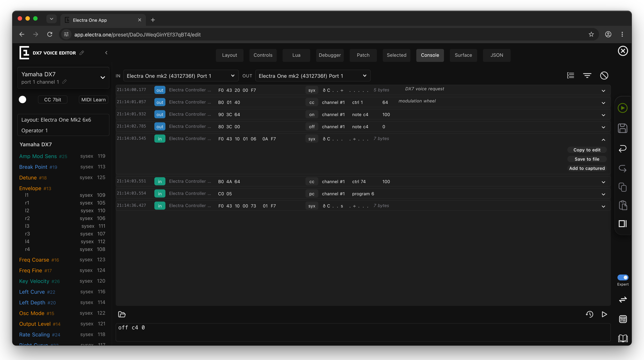
Task: Edit the port 1 channel 1 setting
Action: tap(64, 82)
